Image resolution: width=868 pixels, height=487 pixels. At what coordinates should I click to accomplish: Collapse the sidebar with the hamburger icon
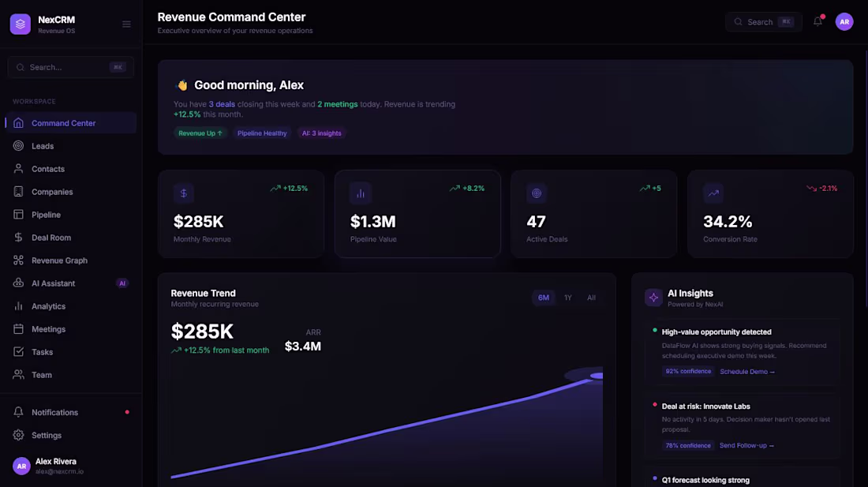(x=127, y=24)
